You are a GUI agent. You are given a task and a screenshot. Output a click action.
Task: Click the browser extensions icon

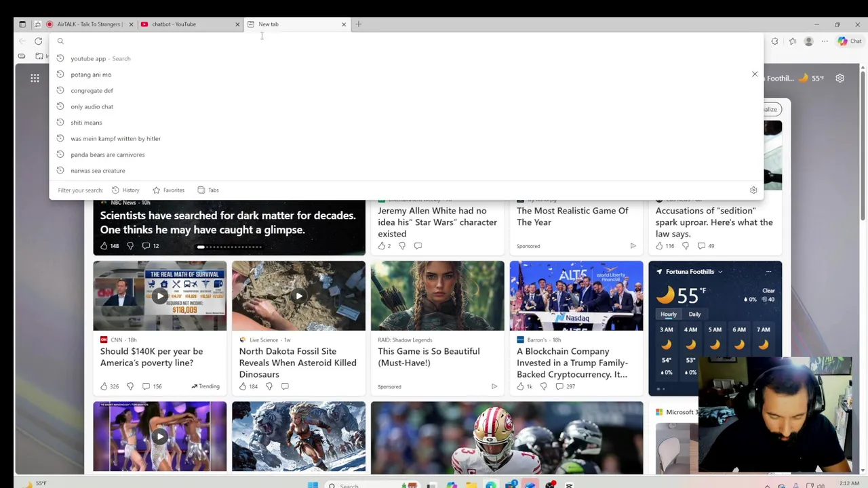(774, 41)
